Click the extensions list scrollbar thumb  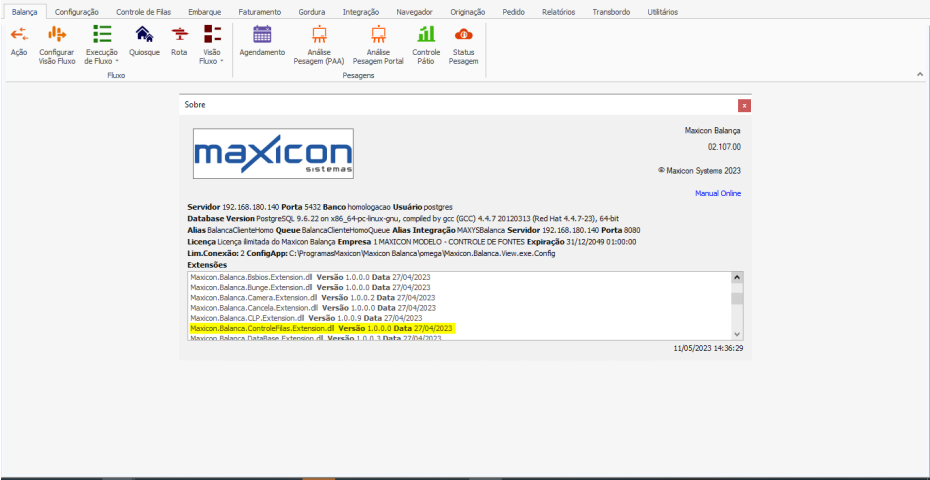coord(737,298)
